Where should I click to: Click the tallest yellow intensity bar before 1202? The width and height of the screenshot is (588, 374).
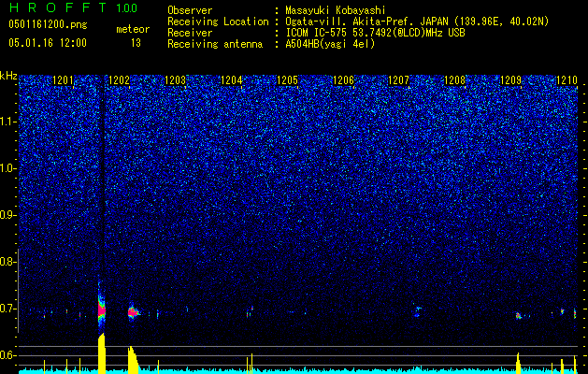102,353
